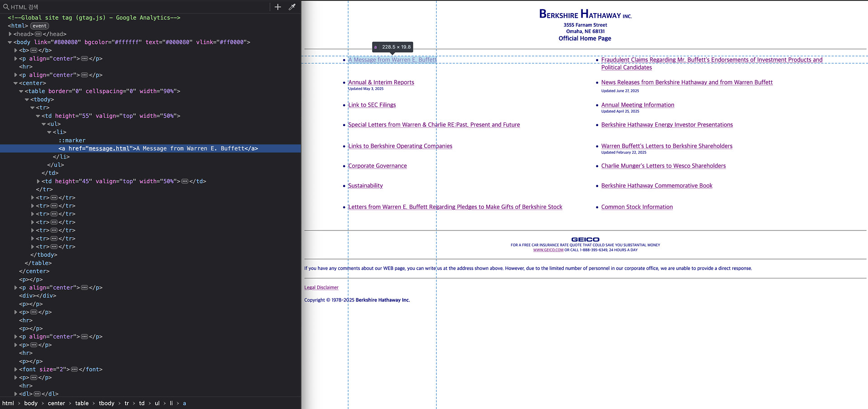Open the Annual & Interim Reports link
Screen dimensions: 868x409
[381, 82]
